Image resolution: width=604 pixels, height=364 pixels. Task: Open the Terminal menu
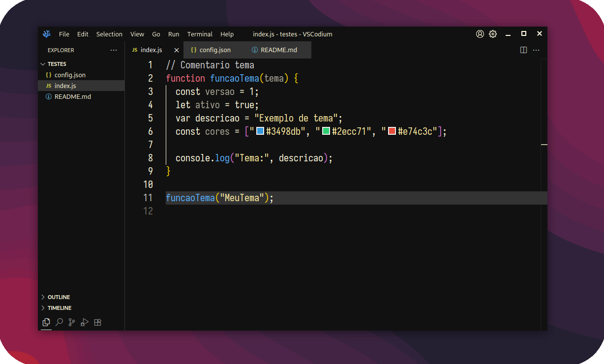click(200, 34)
